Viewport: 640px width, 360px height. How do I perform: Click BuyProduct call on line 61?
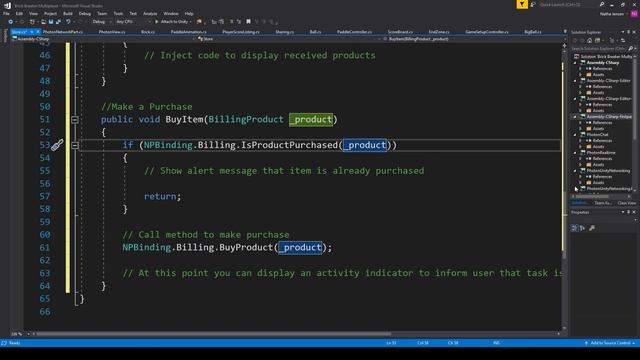[x=246, y=247]
